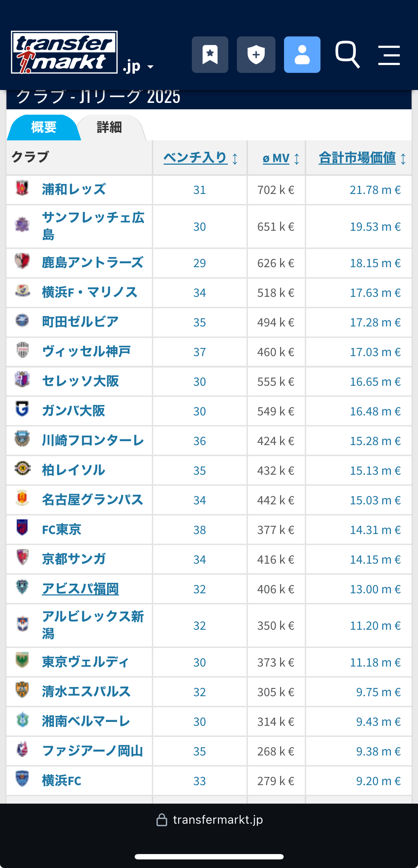This screenshot has height=868, width=418.
Task: Tap the search magnifier icon
Action: coord(347,55)
